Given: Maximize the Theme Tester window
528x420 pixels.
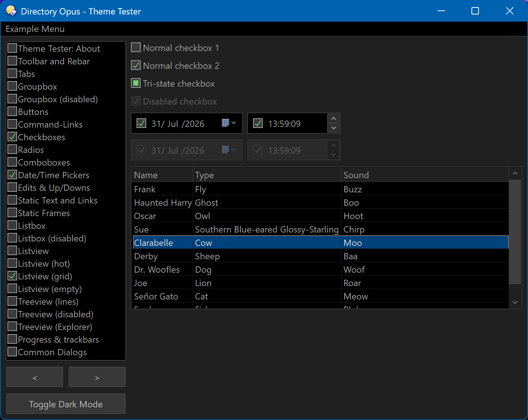Looking at the screenshot, I should [x=475, y=11].
